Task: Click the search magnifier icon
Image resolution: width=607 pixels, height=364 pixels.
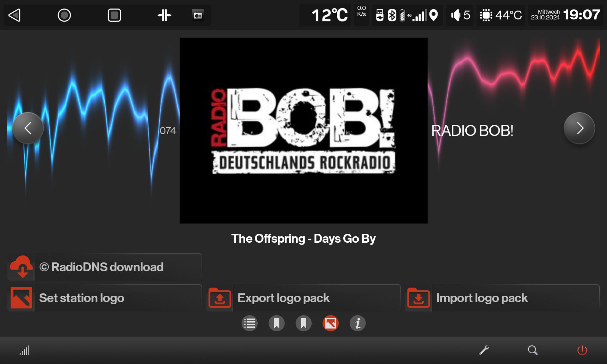Action: pos(533,350)
